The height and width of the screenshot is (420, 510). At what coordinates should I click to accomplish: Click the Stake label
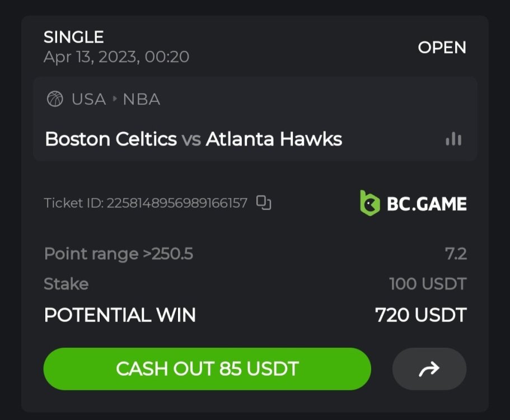coord(66,284)
